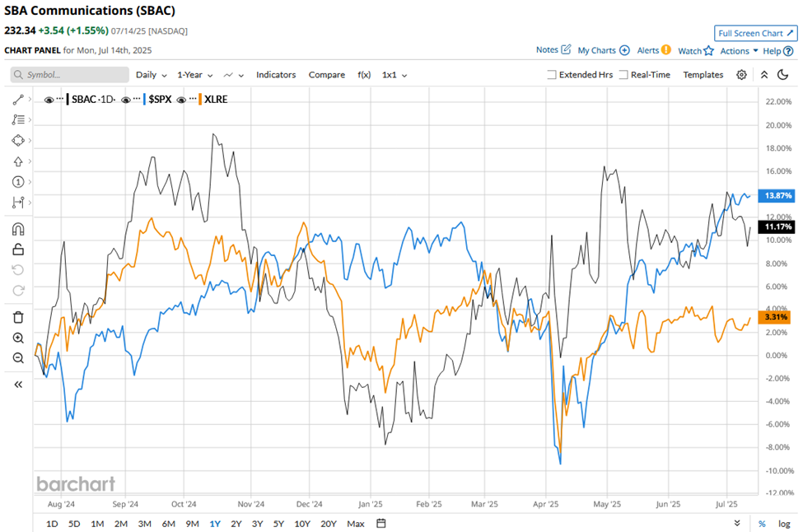803x532 pixels.
Task: Add chart to My Charts plus icon
Action: [624, 50]
